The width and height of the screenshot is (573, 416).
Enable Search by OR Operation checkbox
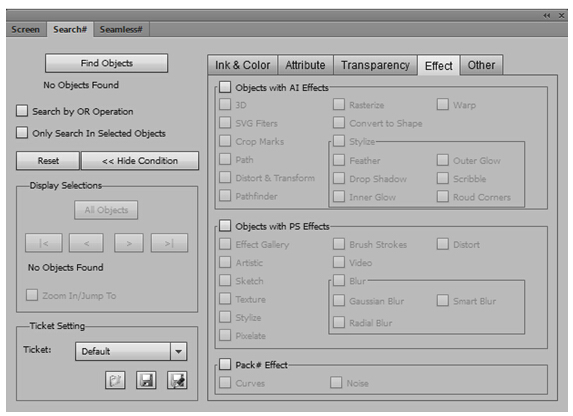(x=22, y=111)
